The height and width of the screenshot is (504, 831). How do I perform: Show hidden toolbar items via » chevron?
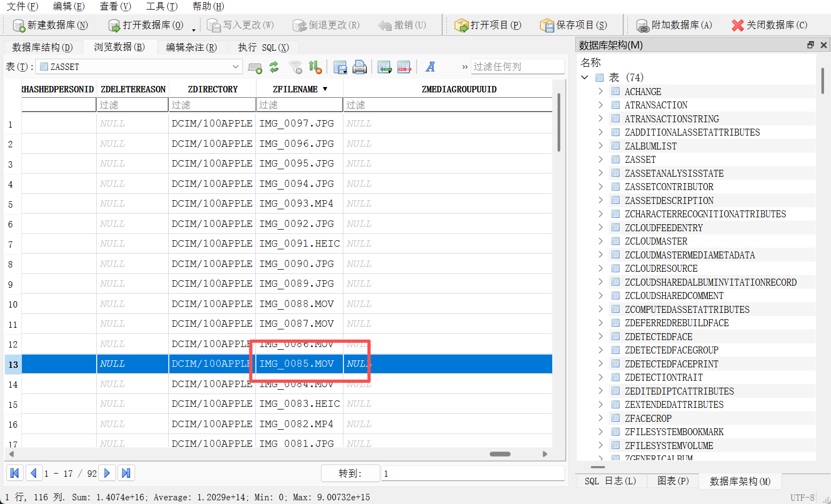click(465, 67)
